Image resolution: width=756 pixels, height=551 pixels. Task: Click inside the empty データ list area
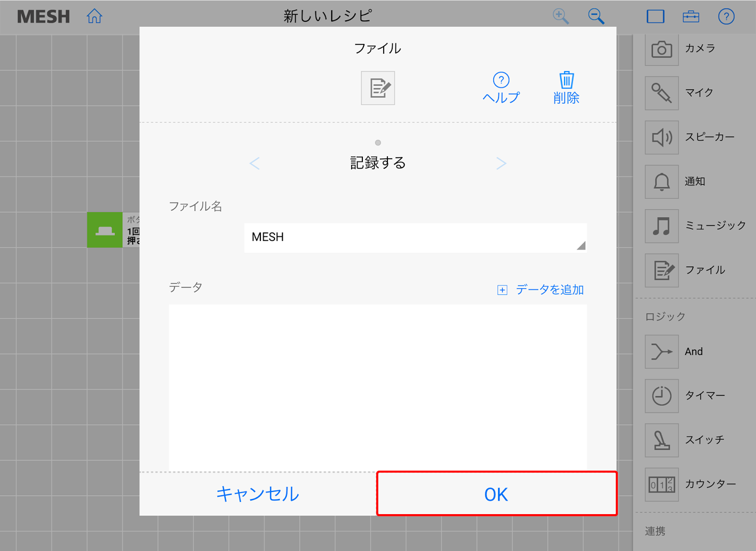pos(378,387)
